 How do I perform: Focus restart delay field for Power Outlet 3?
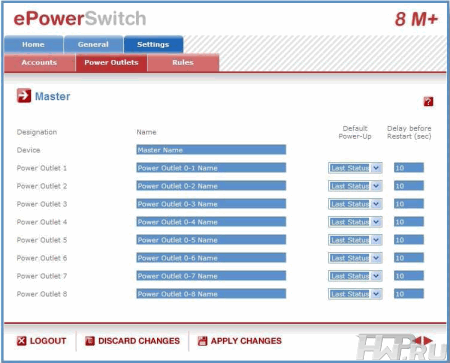[x=409, y=204]
